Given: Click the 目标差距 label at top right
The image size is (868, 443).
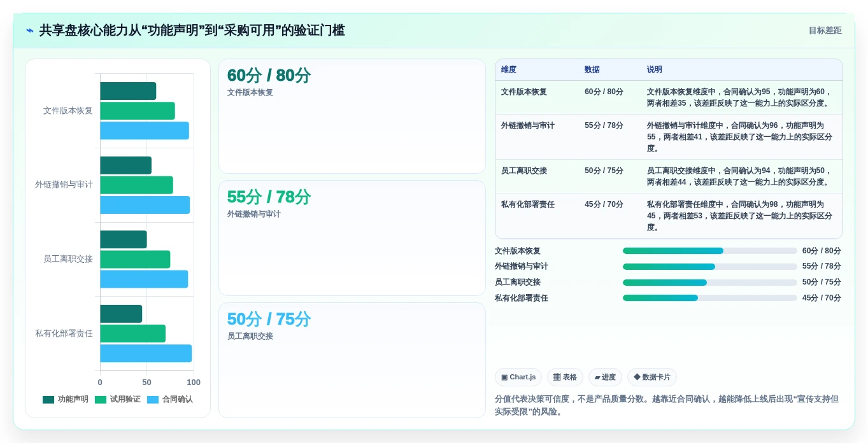Looking at the screenshot, I should pos(825,31).
